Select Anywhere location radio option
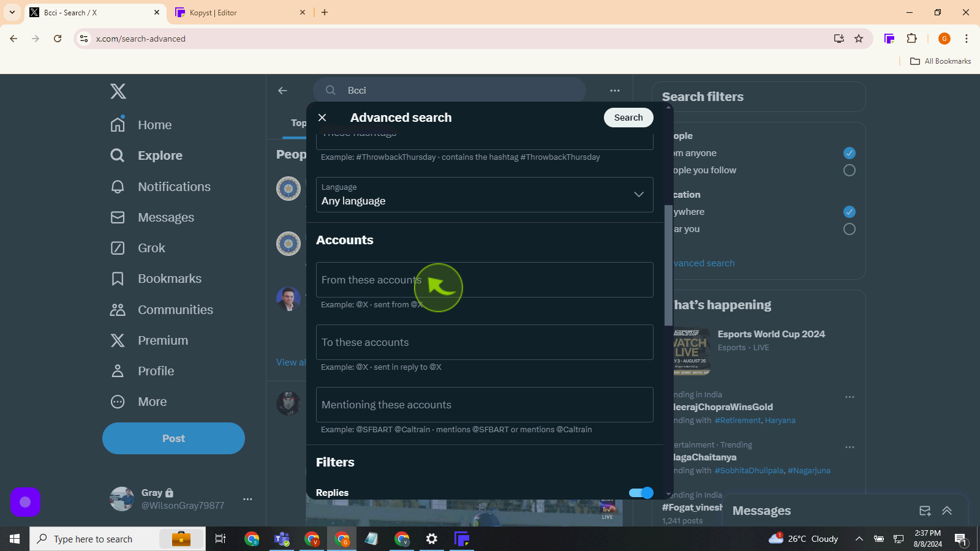980x551 pixels. (x=849, y=212)
